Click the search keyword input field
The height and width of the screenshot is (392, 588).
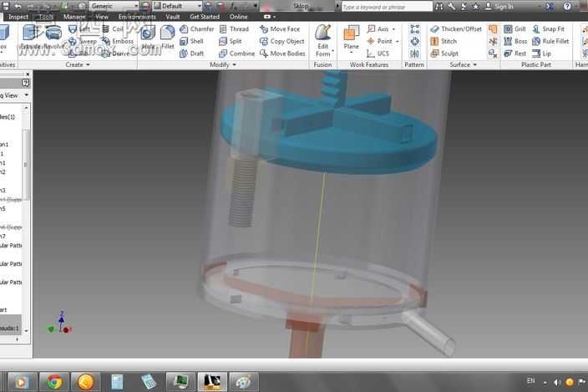coord(387,7)
